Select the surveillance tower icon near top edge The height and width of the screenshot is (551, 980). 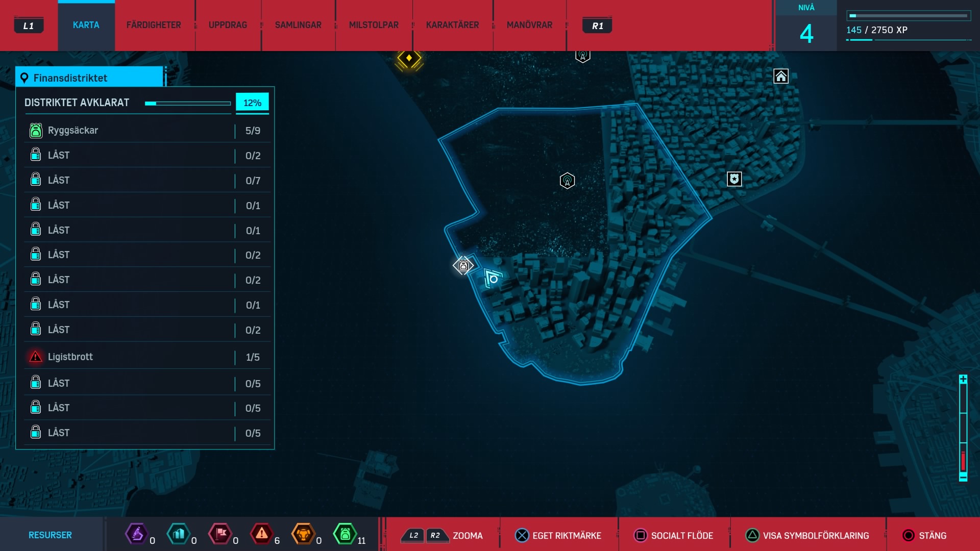point(583,55)
